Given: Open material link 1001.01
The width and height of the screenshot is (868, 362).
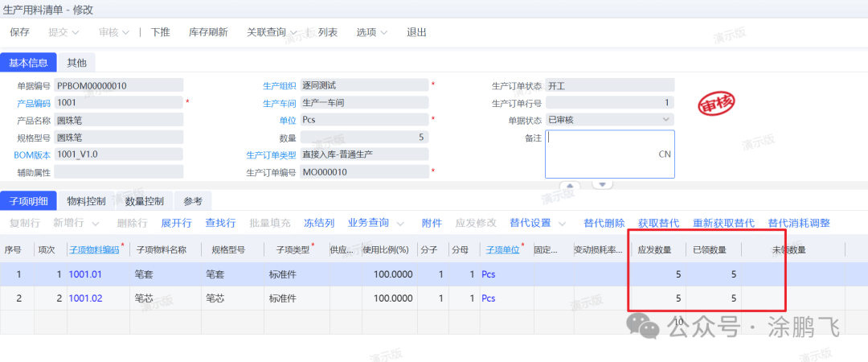Looking at the screenshot, I should [x=84, y=274].
